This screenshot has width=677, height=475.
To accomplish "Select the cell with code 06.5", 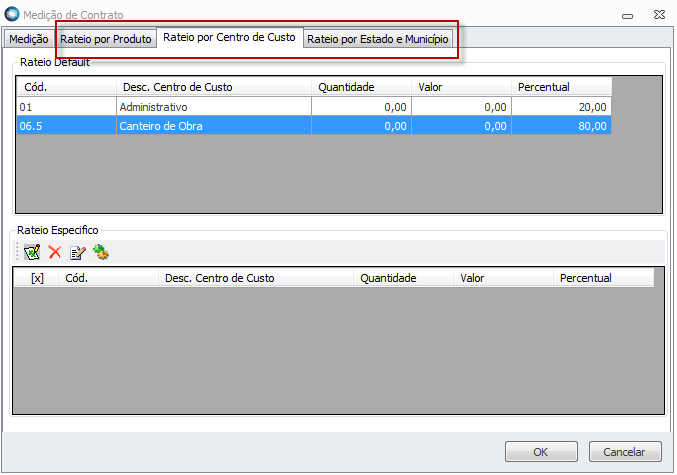I will click(x=66, y=126).
